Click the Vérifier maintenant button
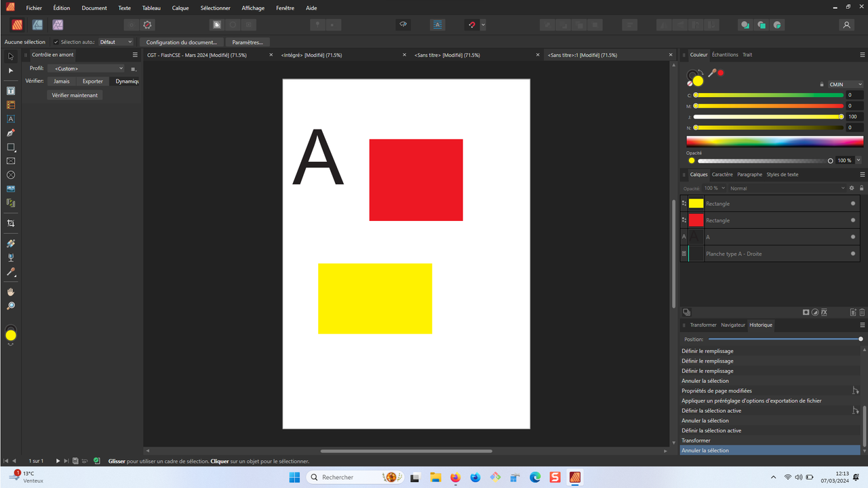Image resolution: width=868 pixels, height=488 pixels. 75,96
